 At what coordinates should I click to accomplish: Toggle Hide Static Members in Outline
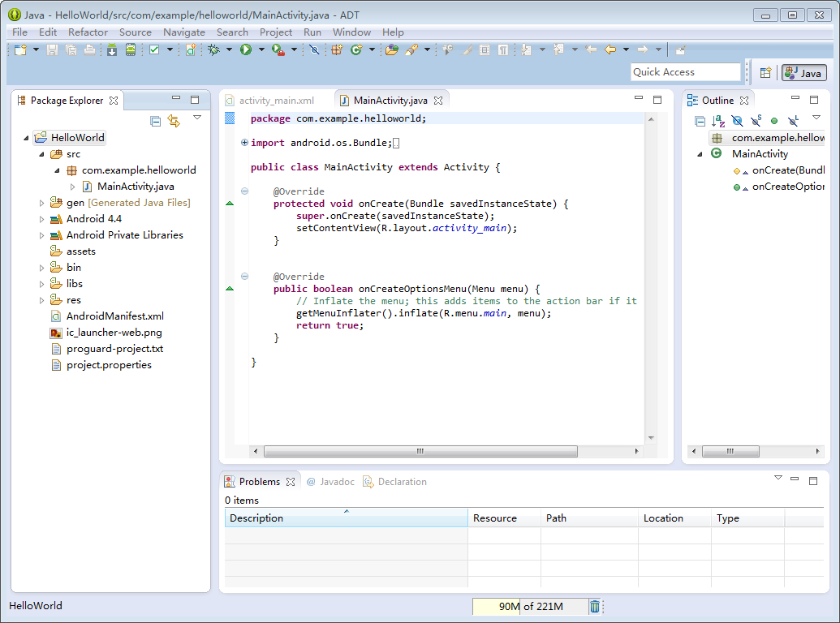coord(756,121)
